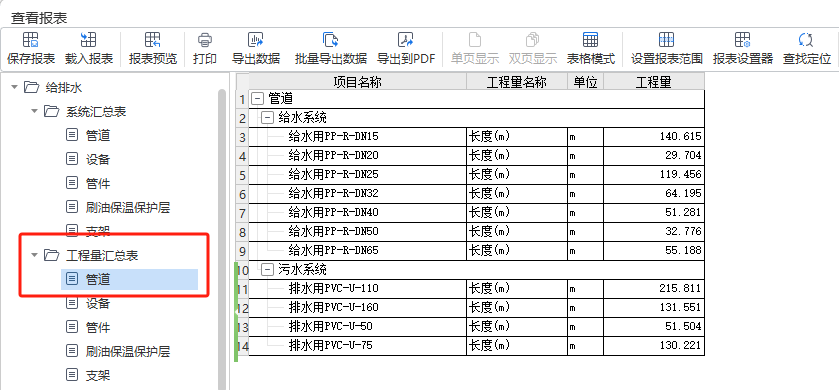Click row number 3 header
The width and height of the screenshot is (839, 390).
(242, 137)
